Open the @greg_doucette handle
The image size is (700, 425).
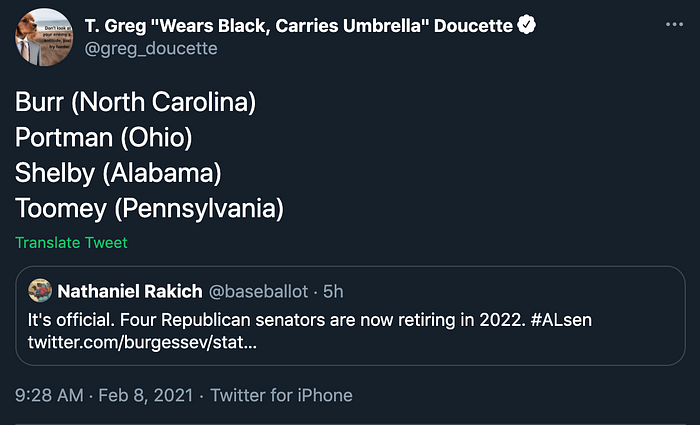151,48
